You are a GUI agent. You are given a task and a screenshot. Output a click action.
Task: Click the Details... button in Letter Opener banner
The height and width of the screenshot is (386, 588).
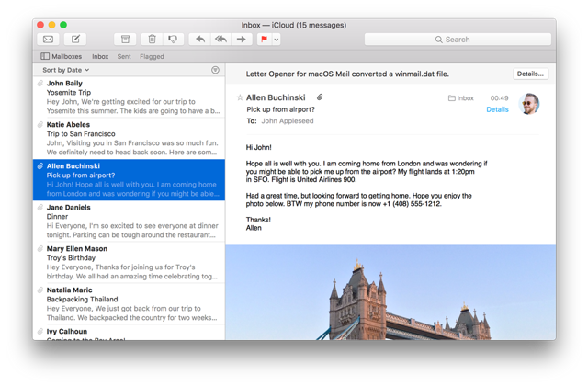point(530,74)
